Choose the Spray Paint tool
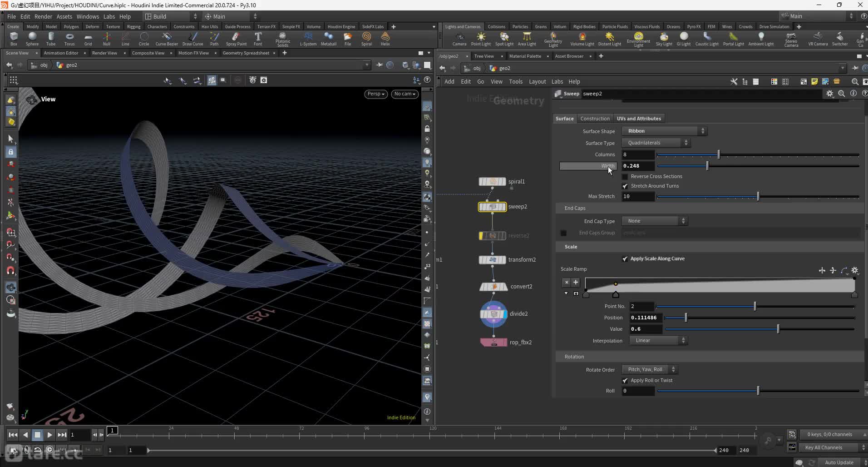The width and height of the screenshot is (868, 467). (236, 39)
